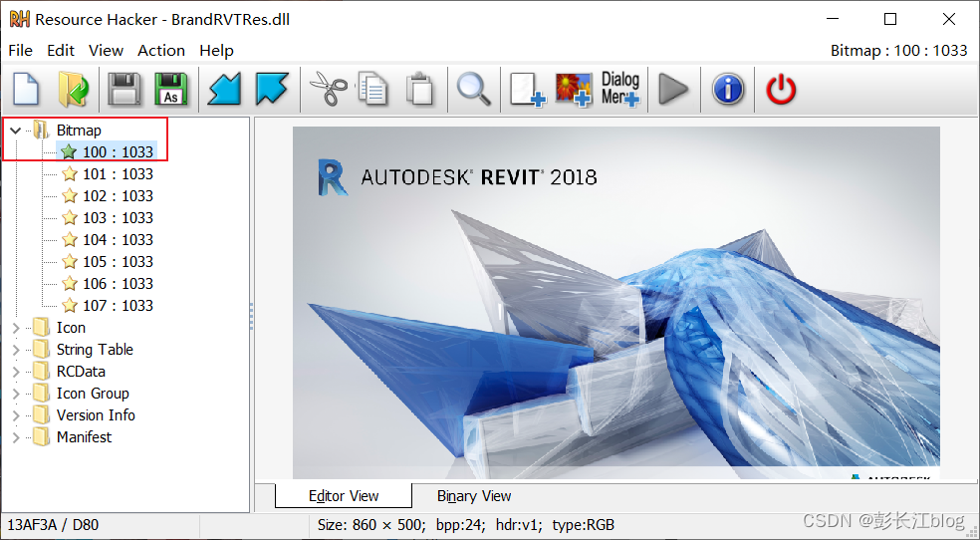Expand the RCData folder
Image resolution: width=980 pixels, height=540 pixels.
click(x=16, y=372)
